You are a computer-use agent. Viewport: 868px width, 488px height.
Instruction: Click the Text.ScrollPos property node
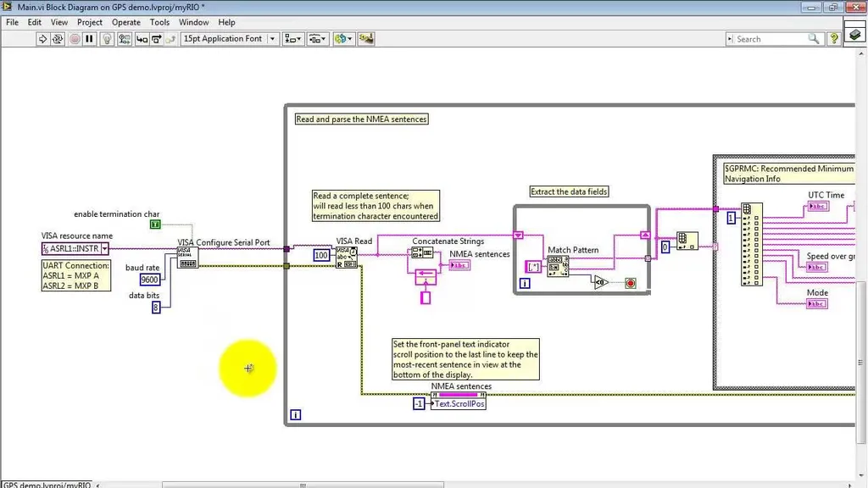[459, 403]
